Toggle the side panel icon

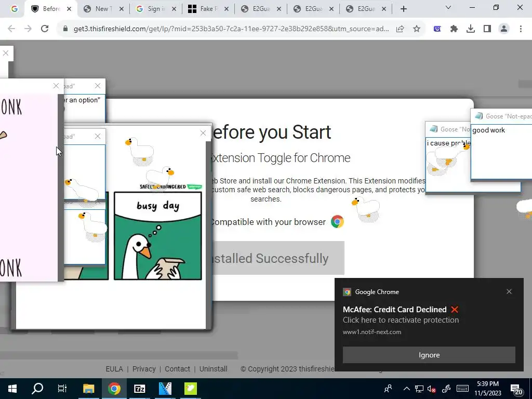(x=487, y=29)
